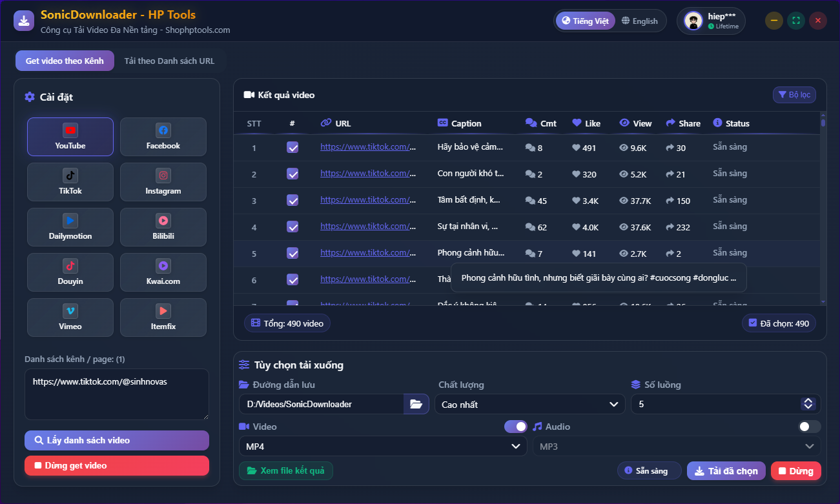Switch language to Tiếng Việt
This screenshot has height=504, width=840.
(586, 21)
